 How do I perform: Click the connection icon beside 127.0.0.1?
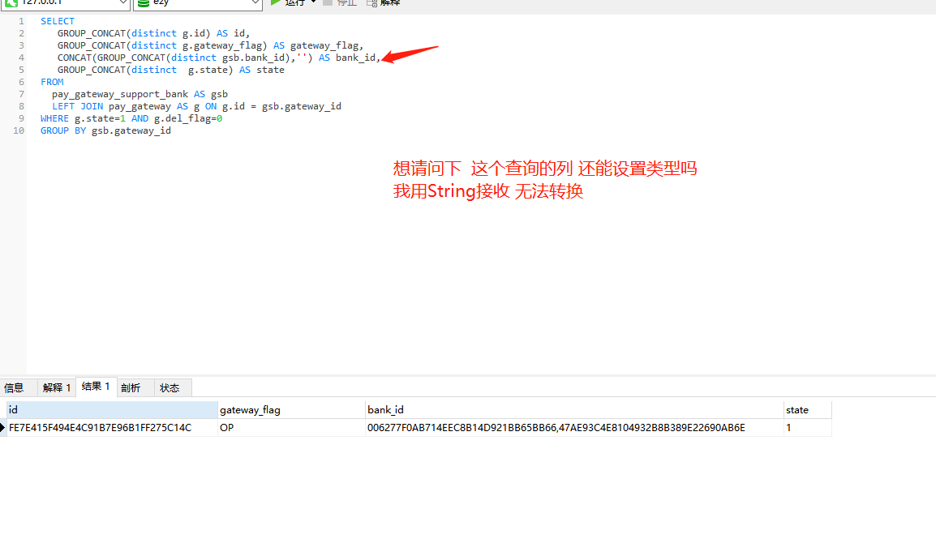(10, 3)
